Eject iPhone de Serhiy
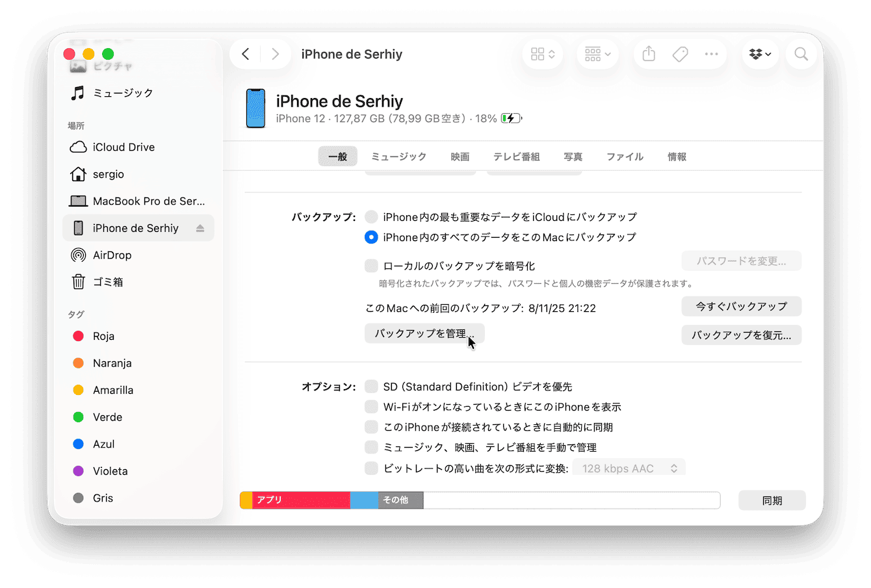Screen dimensions: 871x588 coord(200,228)
